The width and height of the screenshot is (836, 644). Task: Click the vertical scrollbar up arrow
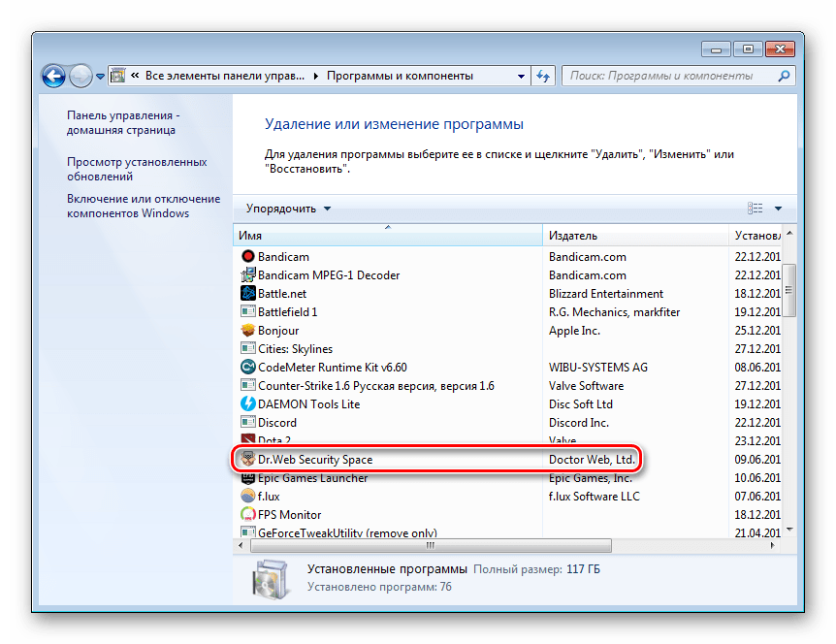pyautogui.click(x=789, y=234)
